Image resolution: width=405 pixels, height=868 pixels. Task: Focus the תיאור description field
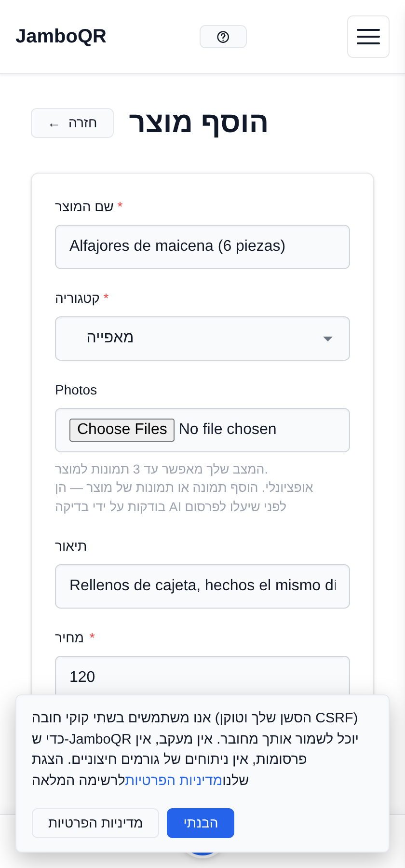[202, 586]
